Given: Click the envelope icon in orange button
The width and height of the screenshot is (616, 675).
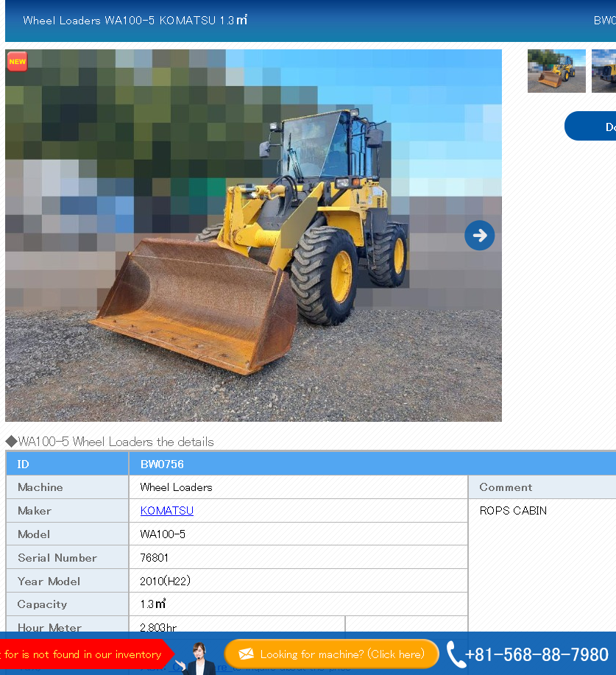Looking at the screenshot, I should click(247, 654).
